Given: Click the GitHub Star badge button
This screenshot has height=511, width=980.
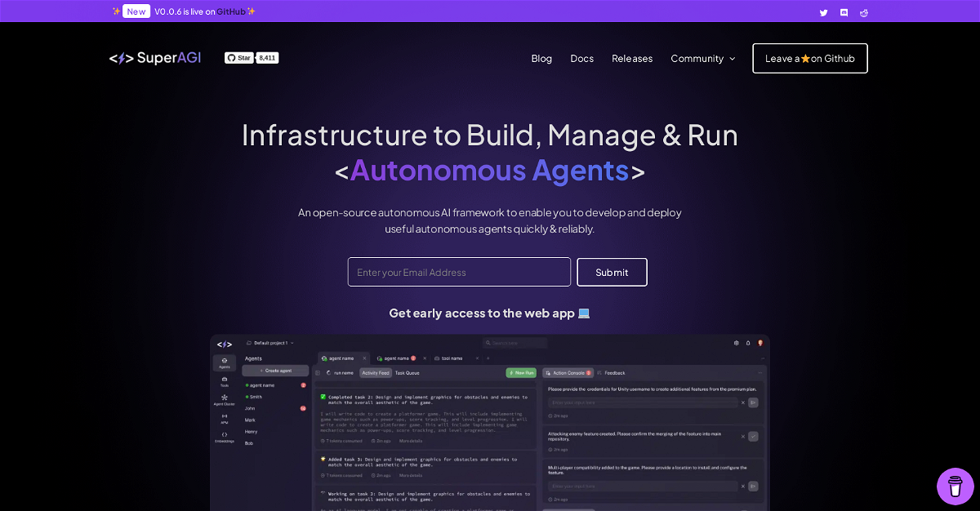Looking at the screenshot, I should click(238, 58).
